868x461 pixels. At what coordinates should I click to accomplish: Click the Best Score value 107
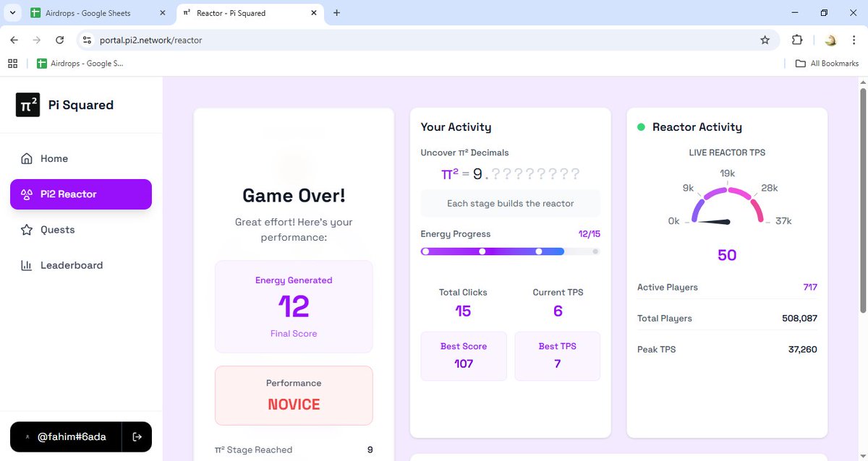[x=464, y=363]
